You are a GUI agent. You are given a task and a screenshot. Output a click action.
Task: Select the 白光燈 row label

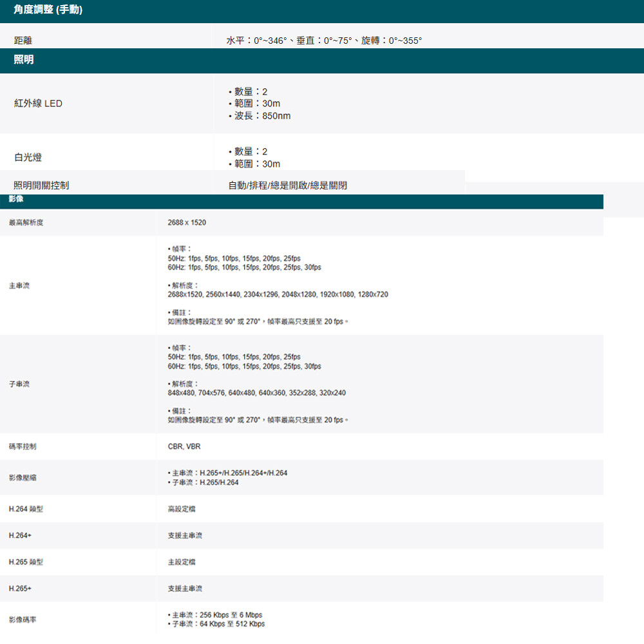click(x=28, y=158)
